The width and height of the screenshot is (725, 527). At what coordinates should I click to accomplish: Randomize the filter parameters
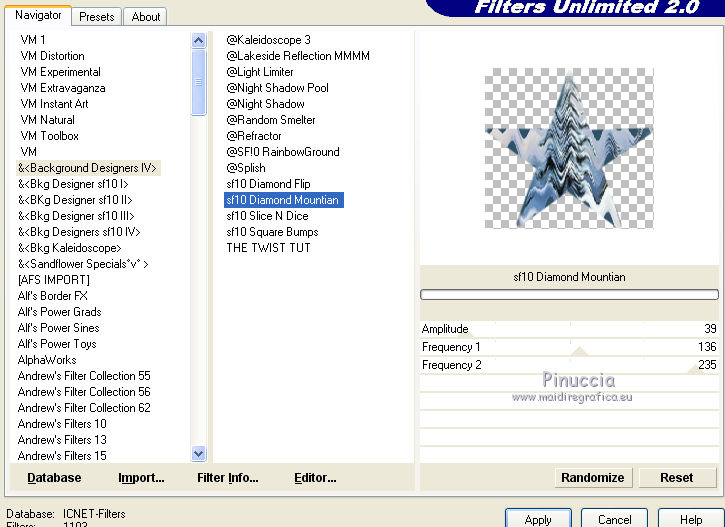(592, 478)
